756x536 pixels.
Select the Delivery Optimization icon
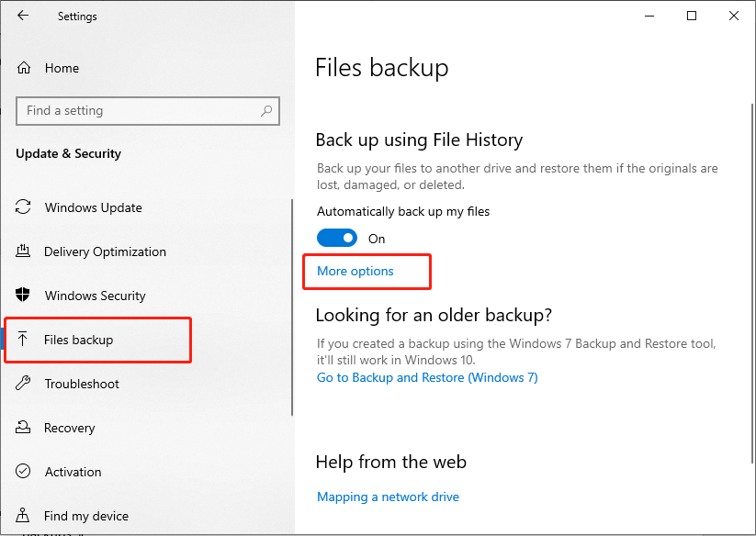tap(25, 251)
